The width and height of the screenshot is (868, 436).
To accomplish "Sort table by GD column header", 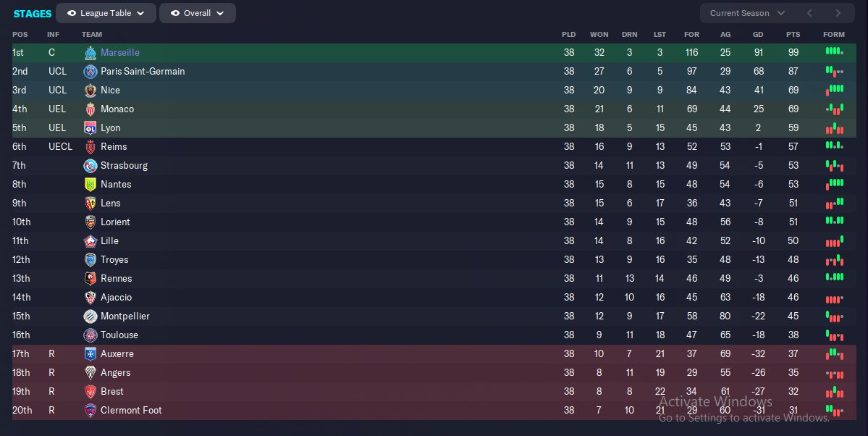I will tap(758, 35).
